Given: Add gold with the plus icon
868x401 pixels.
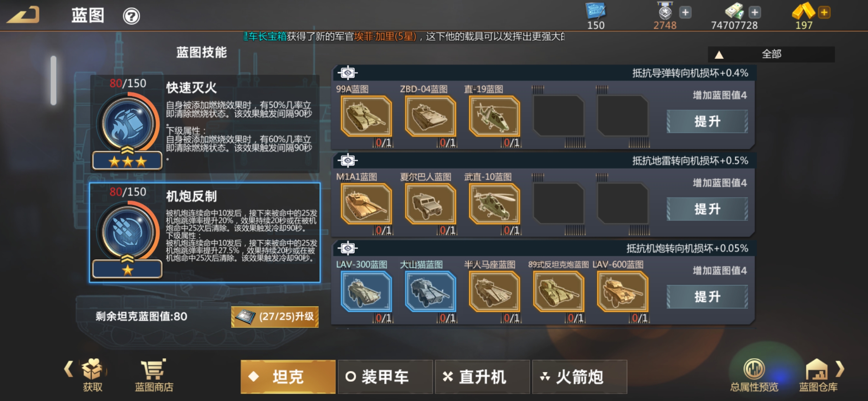Looking at the screenshot, I should [x=824, y=13].
